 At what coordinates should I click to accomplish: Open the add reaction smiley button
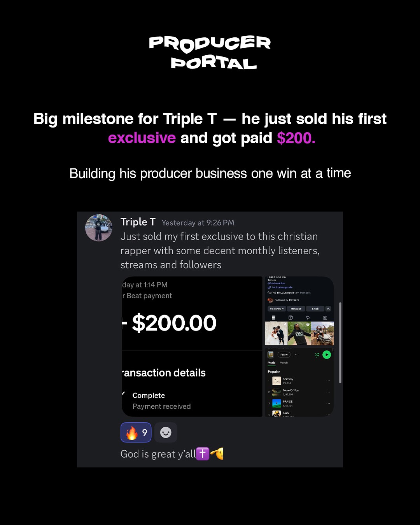pyautogui.click(x=166, y=432)
